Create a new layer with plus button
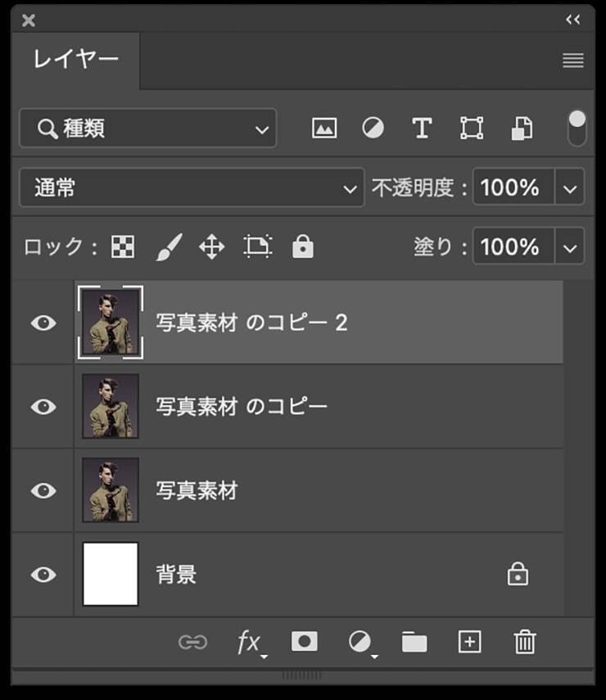 tap(469, 642)
